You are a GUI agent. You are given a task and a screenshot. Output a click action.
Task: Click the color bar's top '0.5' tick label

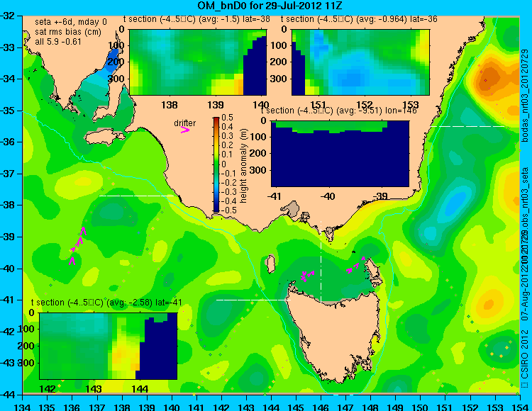[227, 118]
